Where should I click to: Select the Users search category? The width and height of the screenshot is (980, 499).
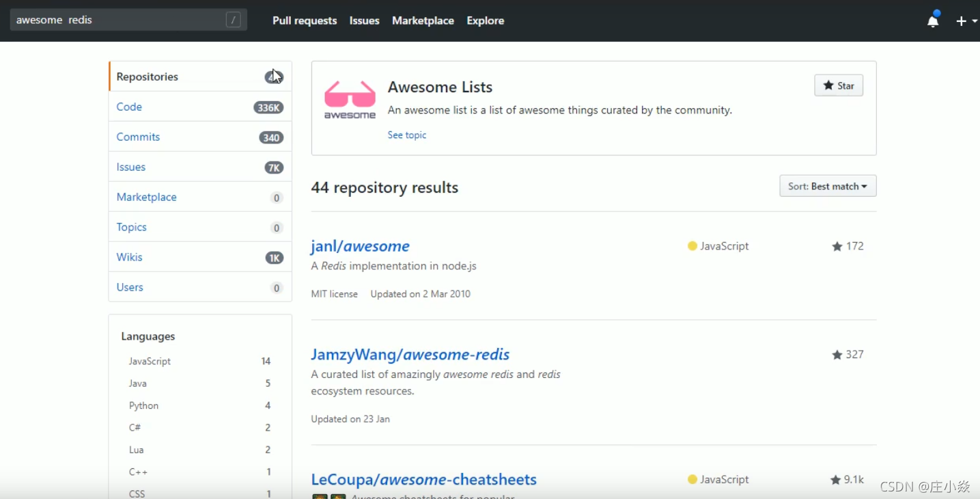tap(200, 287)
